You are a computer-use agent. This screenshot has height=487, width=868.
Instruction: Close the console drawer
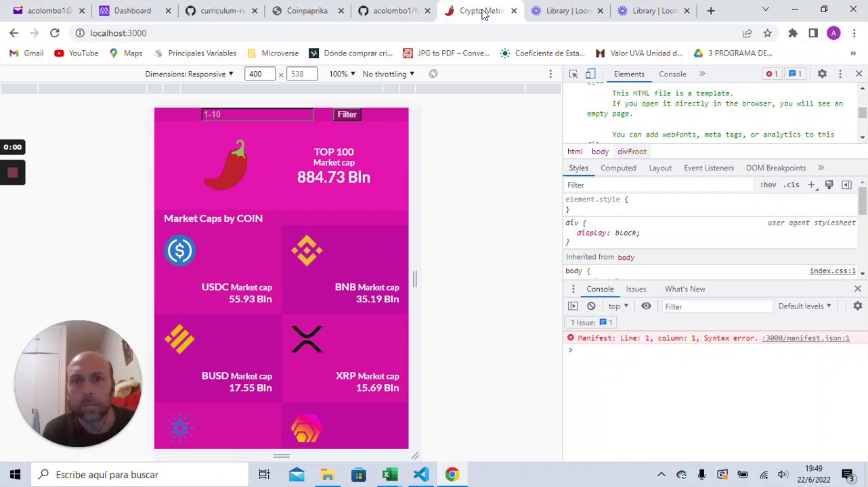(858, 289)
